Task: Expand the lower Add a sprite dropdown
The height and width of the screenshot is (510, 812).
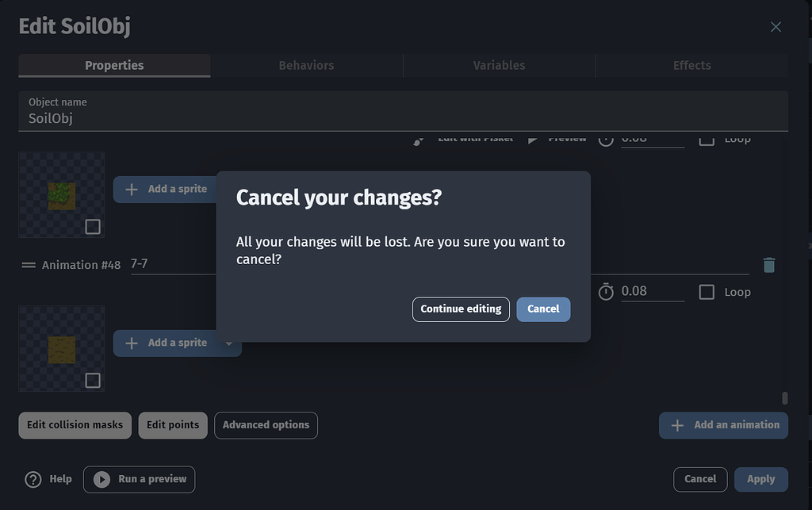Action: [229, 343]
